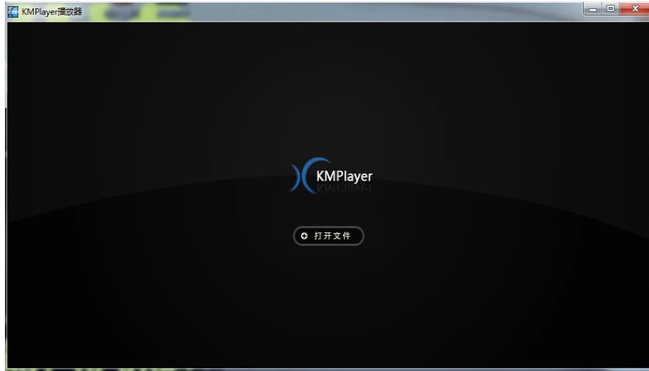Image resolution: width=649 pixels, height=371 pixels.
Task: Click the black playback area below 打开文件
Action: pyautogui.click(x=328, y=306)
